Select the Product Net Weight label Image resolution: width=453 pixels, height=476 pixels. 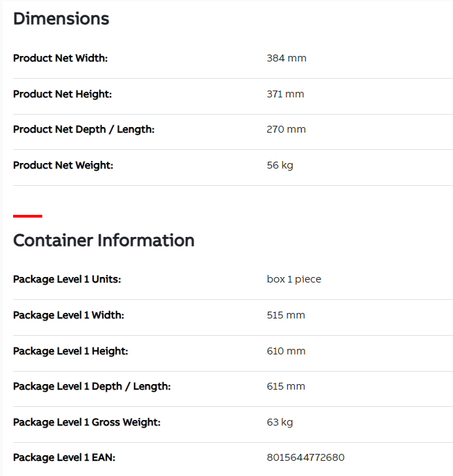pos(63,165)
